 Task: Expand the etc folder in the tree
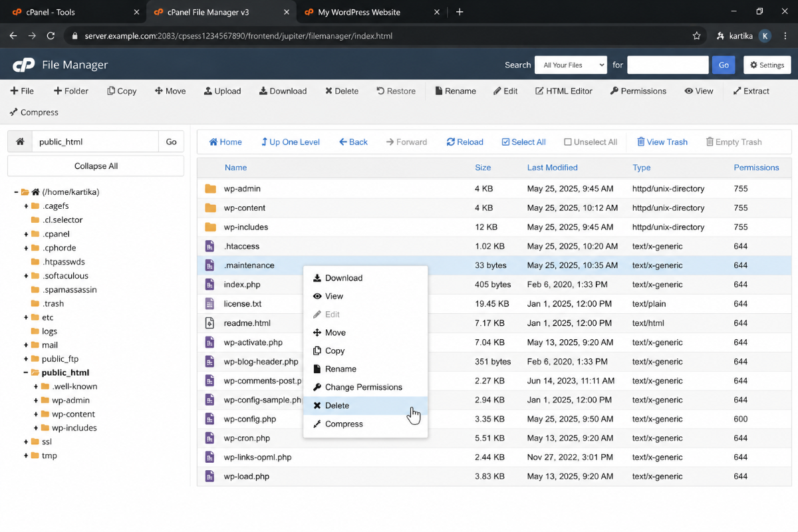[26, 318]
